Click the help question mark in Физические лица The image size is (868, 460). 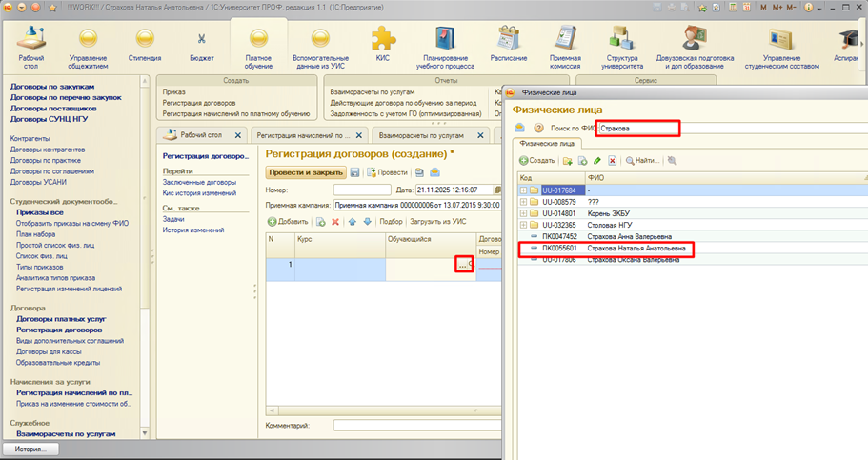tap(538, 128)
